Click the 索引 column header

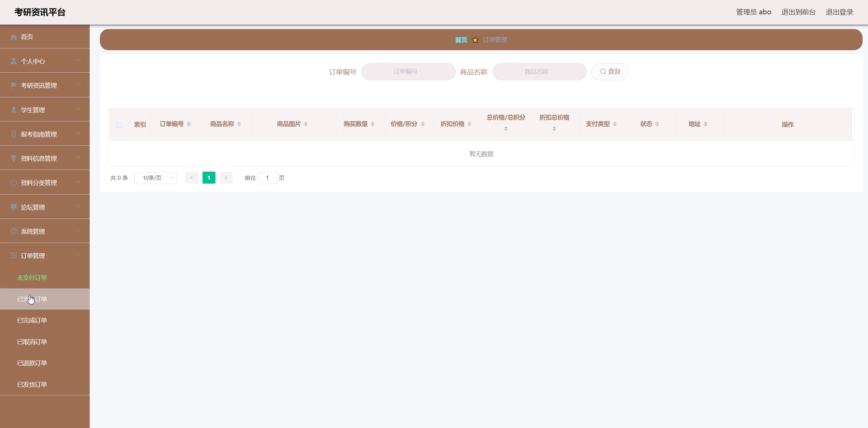click(140, 125)
